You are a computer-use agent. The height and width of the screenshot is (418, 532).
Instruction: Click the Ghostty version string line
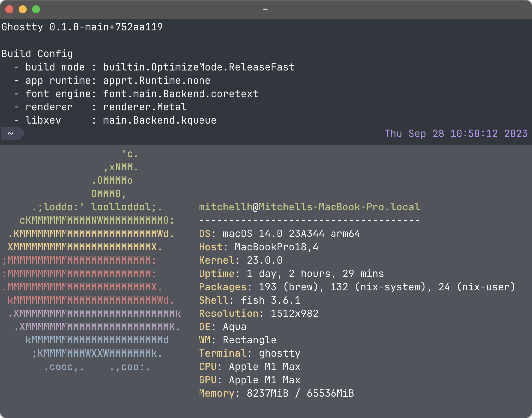(82, 27)
